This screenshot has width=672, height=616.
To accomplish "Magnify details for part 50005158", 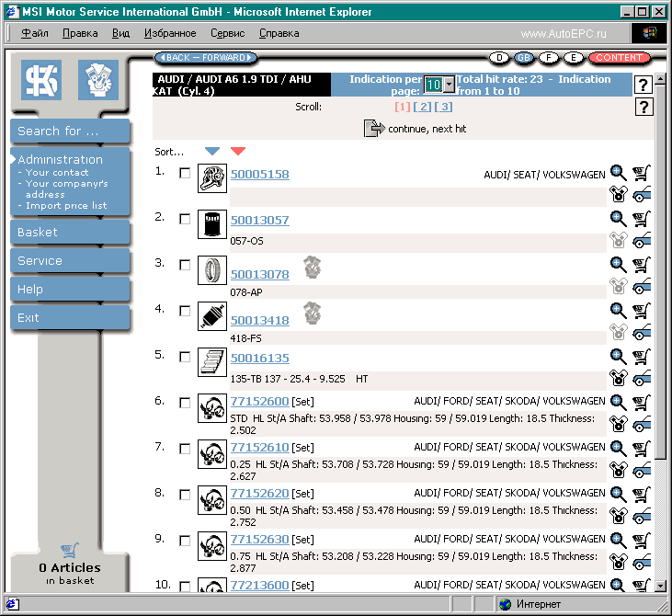I will (618, 173).
